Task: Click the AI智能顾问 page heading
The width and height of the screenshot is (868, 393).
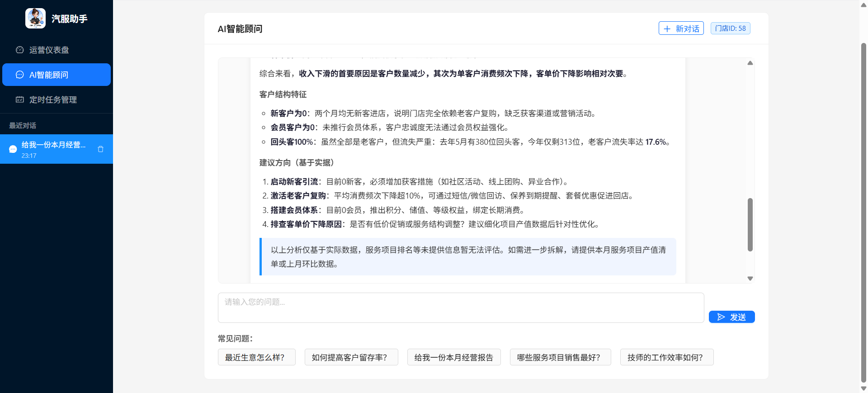Action: [x=240, y=29]
